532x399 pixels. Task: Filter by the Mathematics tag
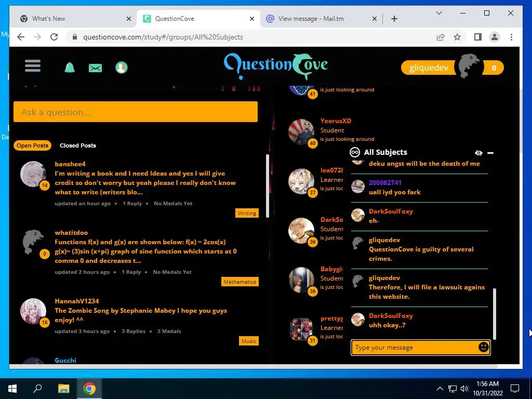[x=240, y=282]
